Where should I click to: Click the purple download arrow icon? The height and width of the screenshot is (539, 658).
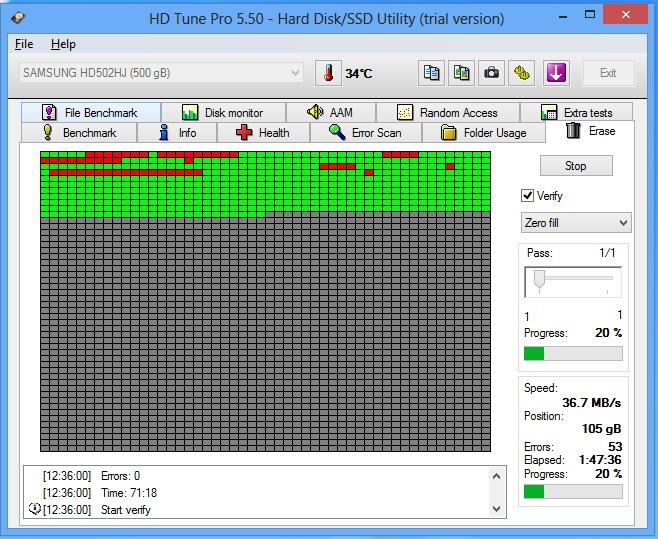click(x=556, y=73)
